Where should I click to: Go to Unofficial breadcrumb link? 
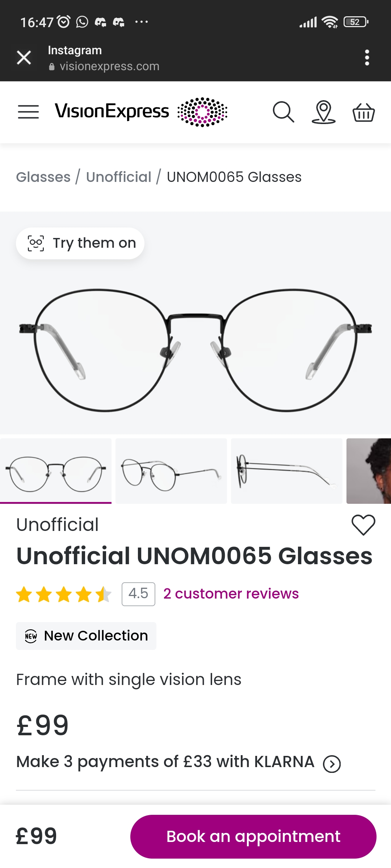point(119,177)
